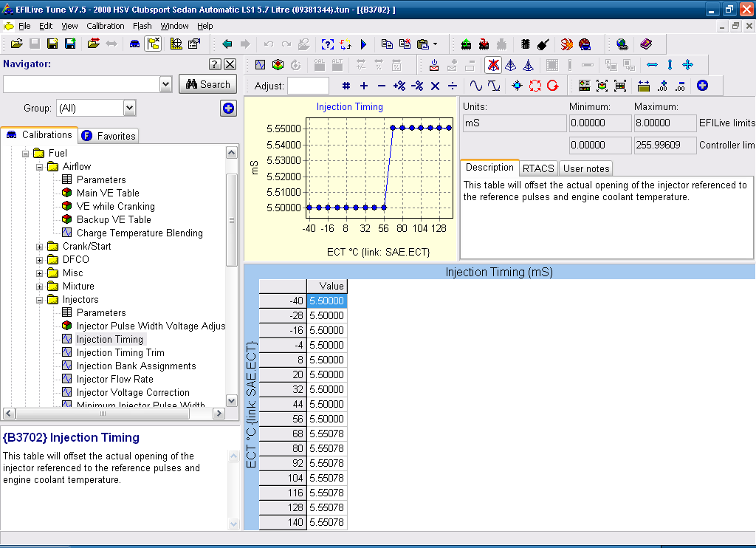Click the blue car vehicle icon

click(x=134, y=44)
